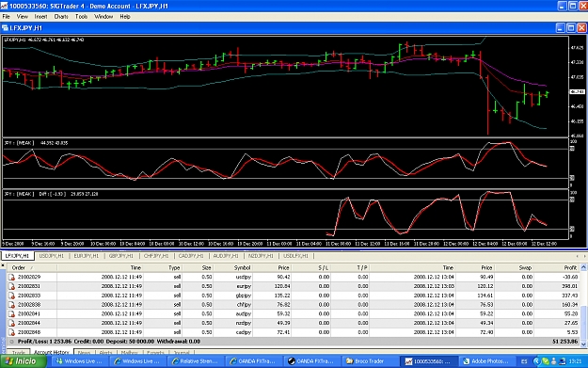The height and width of the screenshot is (368, 588).
Task: Click the LFXJPY,H1 chart window icon
Action: [x=5, y=27]
